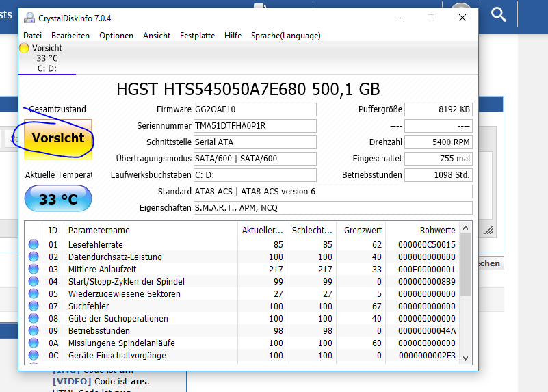Click status orb for Wiederzugewiesene Sektoren row
Viewport: 548px width, 392px height.
point(34,293)
